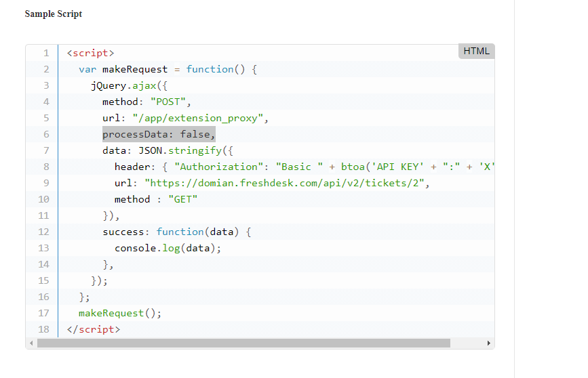Click 'success: function(data) {' line
588x378 pixels.
[x=176, y=232]
